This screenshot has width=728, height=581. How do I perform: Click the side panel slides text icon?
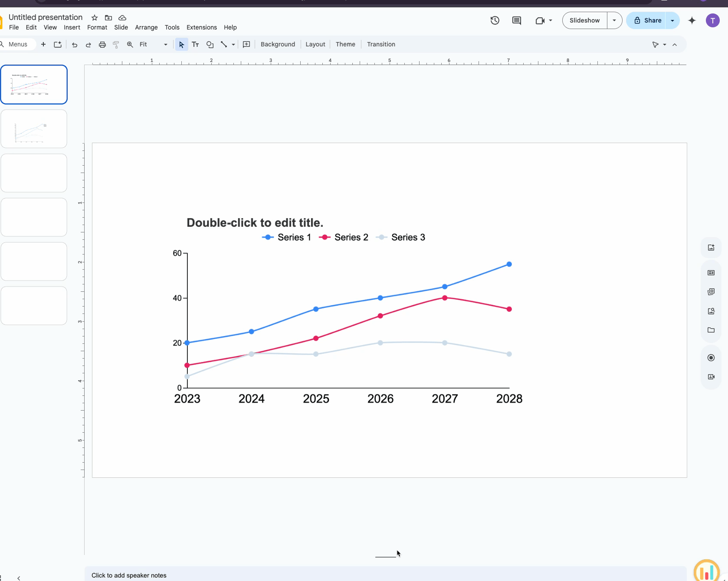click(711, 273)
